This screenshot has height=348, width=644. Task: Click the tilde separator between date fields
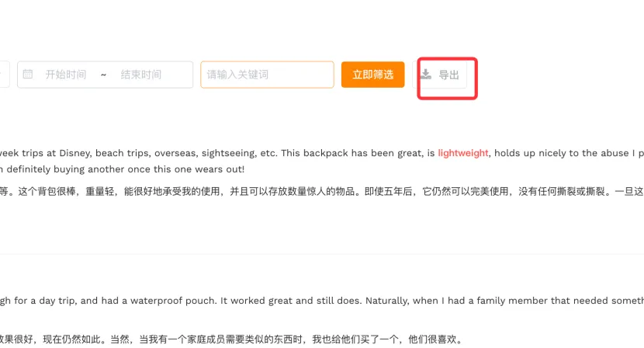click(x=103, y=75)
